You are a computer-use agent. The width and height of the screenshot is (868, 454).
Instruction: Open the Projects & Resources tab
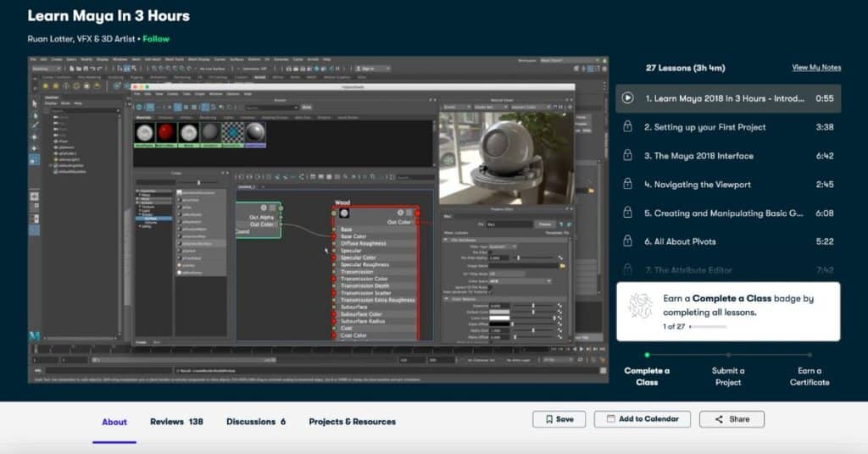(x=352, y=422)
